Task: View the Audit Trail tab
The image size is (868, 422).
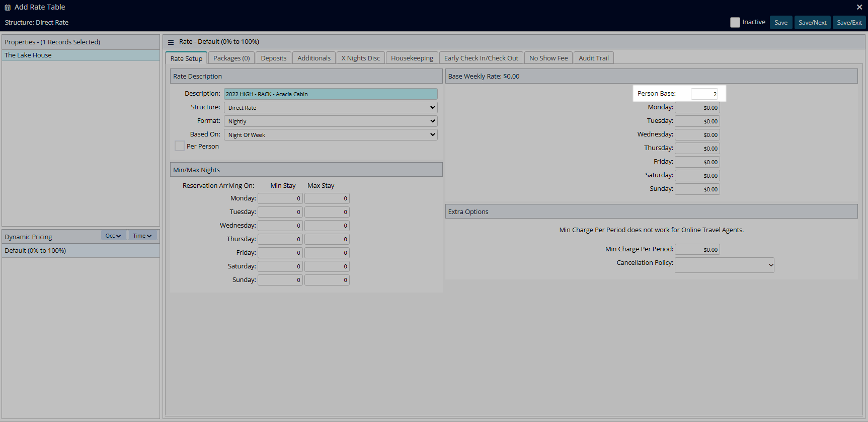Action: click(594, 58)
